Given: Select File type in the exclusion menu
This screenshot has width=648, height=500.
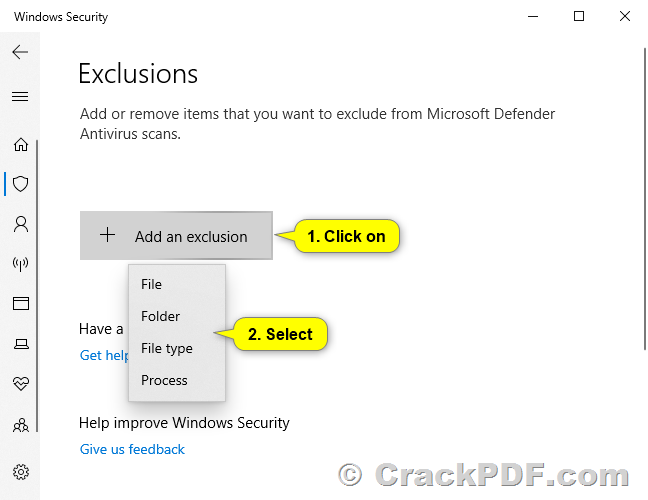Looking at the screenshot, I should tap(177, 348).
